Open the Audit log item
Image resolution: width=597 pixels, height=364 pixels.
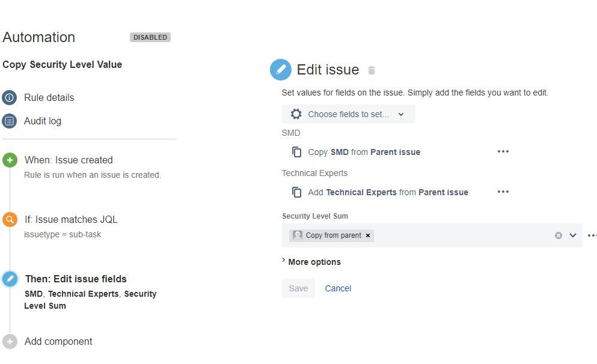[x=43, y=121]
